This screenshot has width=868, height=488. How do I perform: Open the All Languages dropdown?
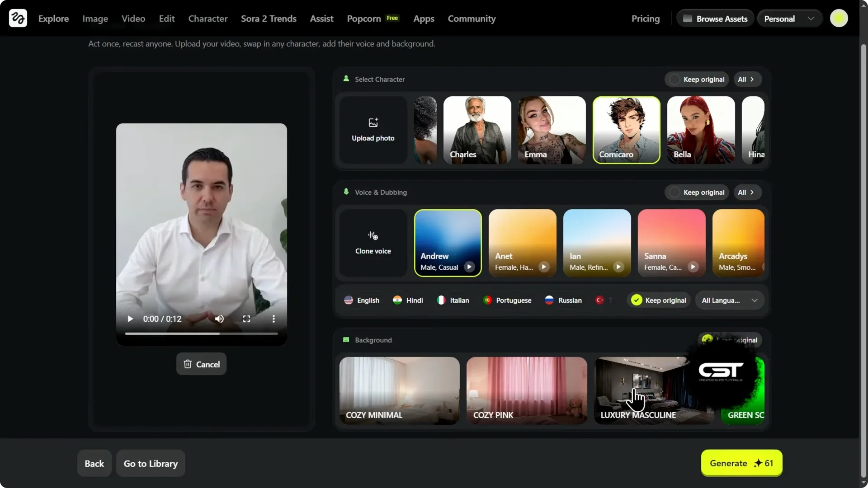coord(729,300)
